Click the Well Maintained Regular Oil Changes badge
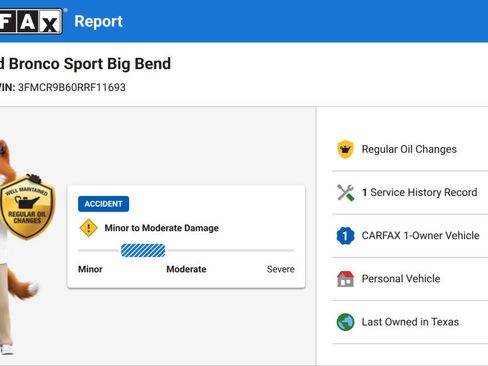The image size is (488, 366). 27,207
